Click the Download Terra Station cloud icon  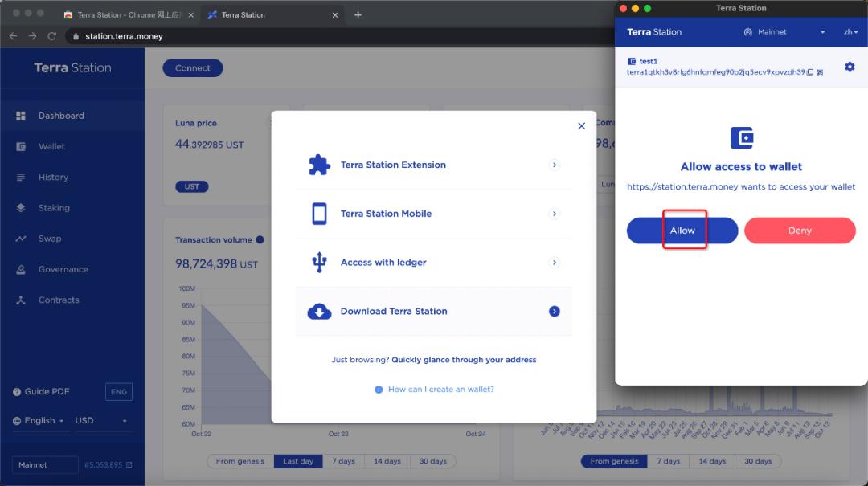coord(319,312)
